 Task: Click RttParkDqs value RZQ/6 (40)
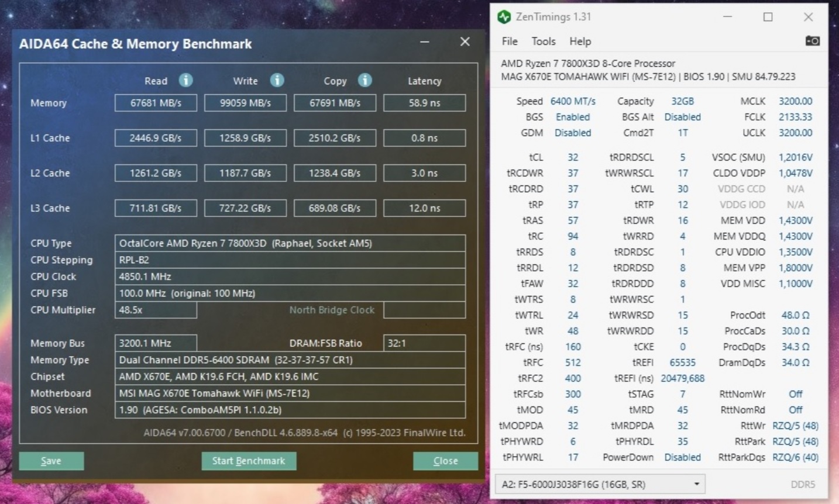795,457
